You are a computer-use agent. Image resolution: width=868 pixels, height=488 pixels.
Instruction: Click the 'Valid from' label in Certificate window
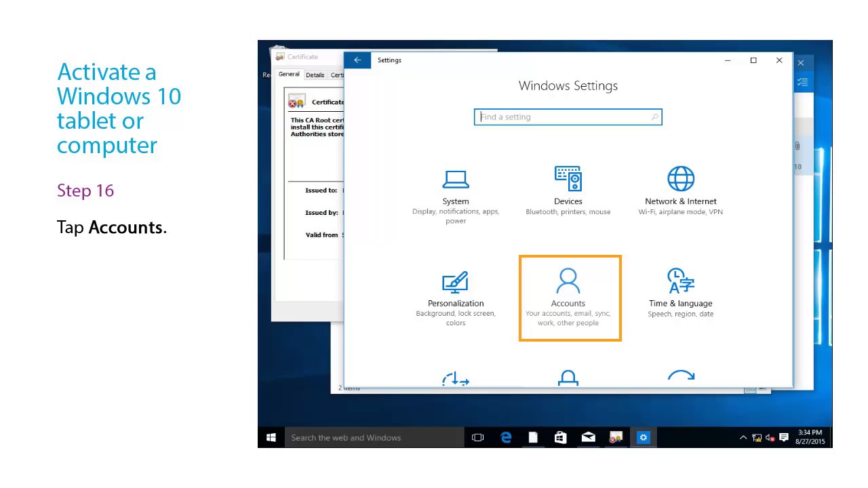321,235
